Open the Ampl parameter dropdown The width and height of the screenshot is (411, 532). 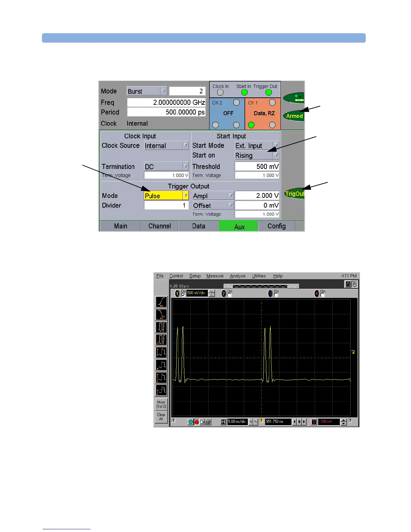pos(213,195)
